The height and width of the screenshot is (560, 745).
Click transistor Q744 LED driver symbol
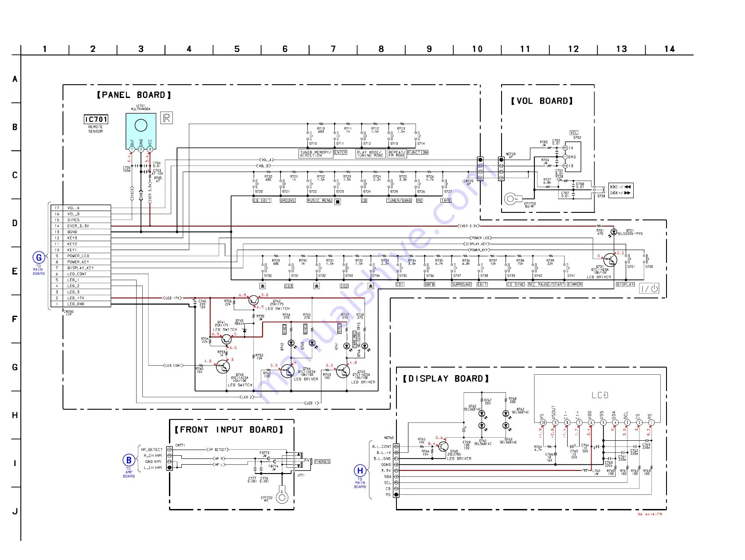(287, 371)
